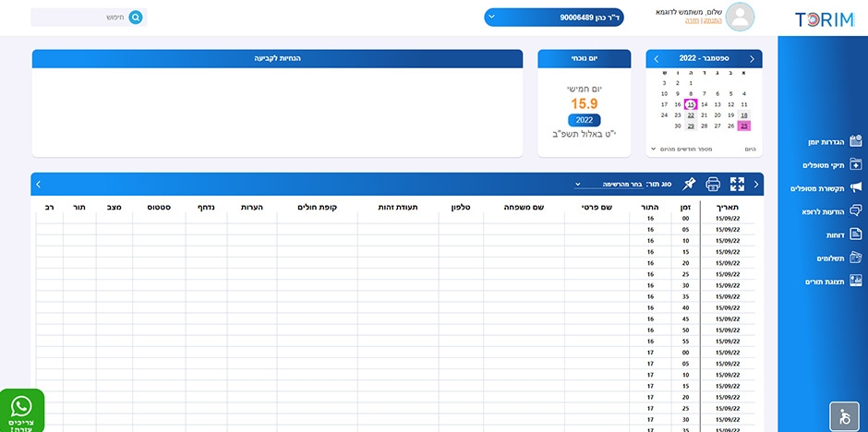The height and width of the screenshot is (432, 868).
Task: Select the highlighted 25 date in the calendar
Action: (x=743, y=126)
